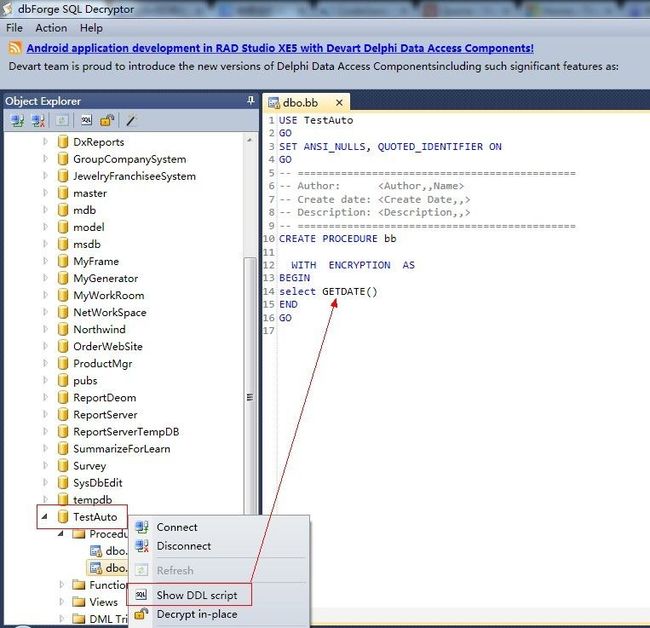Select the SysDbEdit database
This screenshot has width=650, height=628.
pyautogui.click(x=98, y=483)
